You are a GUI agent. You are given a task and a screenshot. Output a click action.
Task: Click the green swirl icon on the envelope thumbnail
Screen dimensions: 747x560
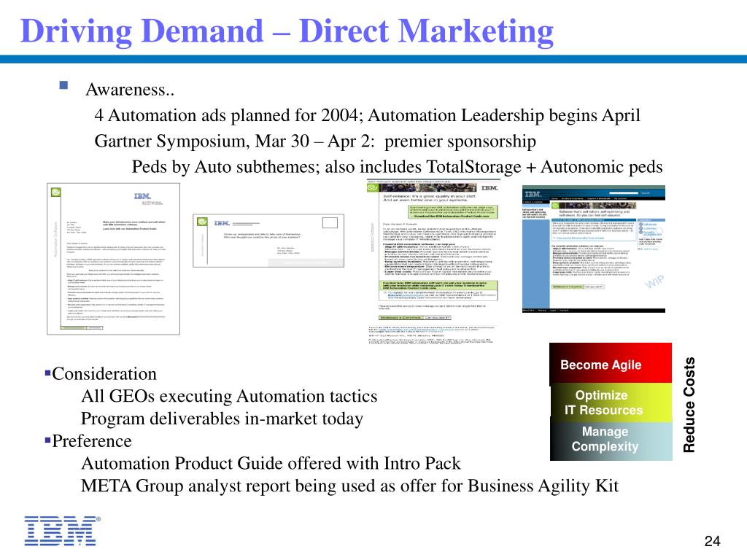point(203,222)
